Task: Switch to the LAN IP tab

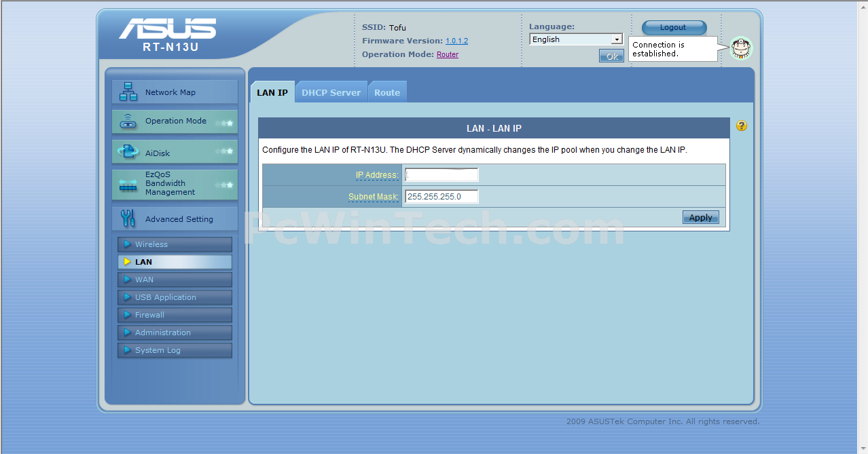Action: pyautogui.click(x=272, y=92)
